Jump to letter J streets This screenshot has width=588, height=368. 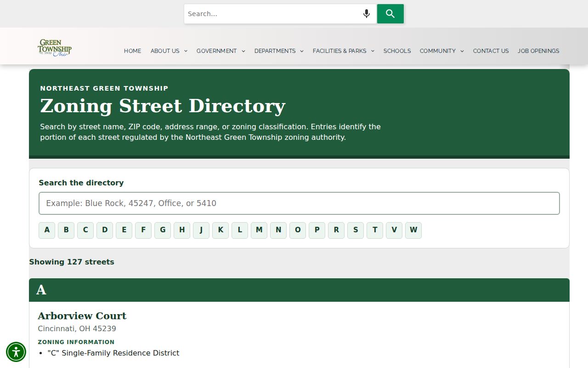pyautogui.click(x=201, y=230)
